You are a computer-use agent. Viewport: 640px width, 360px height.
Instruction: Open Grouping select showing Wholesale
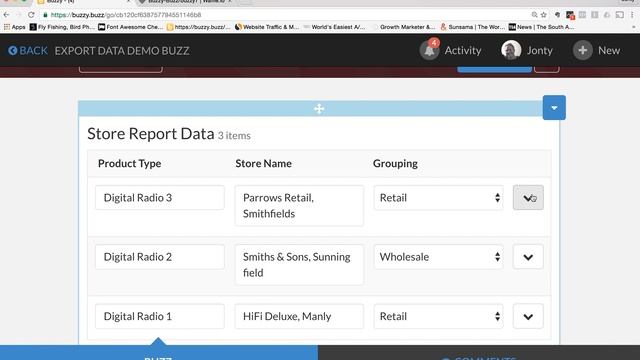coord(438,257)
